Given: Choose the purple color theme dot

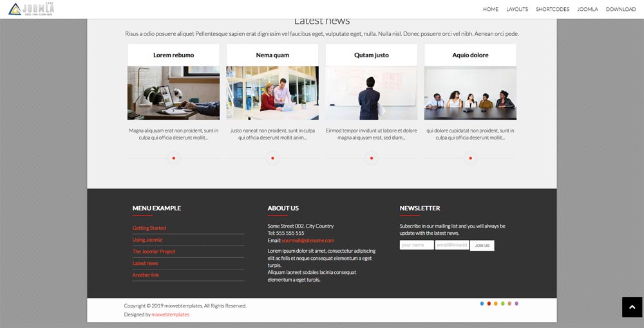Looking at the screenshot, I should 516,304.
